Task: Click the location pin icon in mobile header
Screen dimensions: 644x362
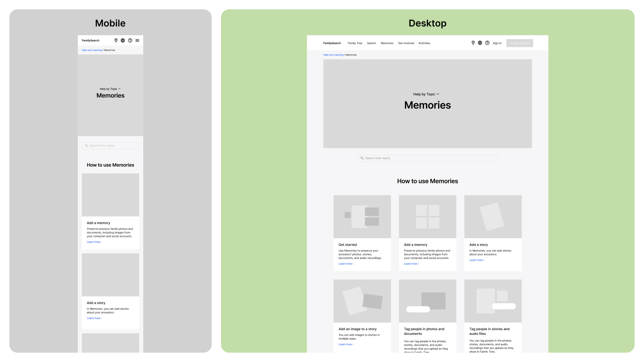Action: (x=116, y=41)
